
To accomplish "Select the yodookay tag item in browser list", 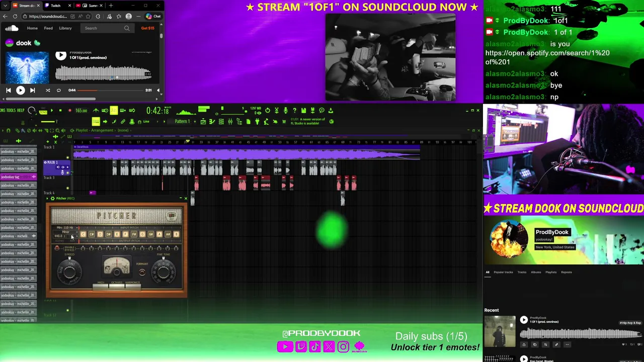I will [18, 177].
